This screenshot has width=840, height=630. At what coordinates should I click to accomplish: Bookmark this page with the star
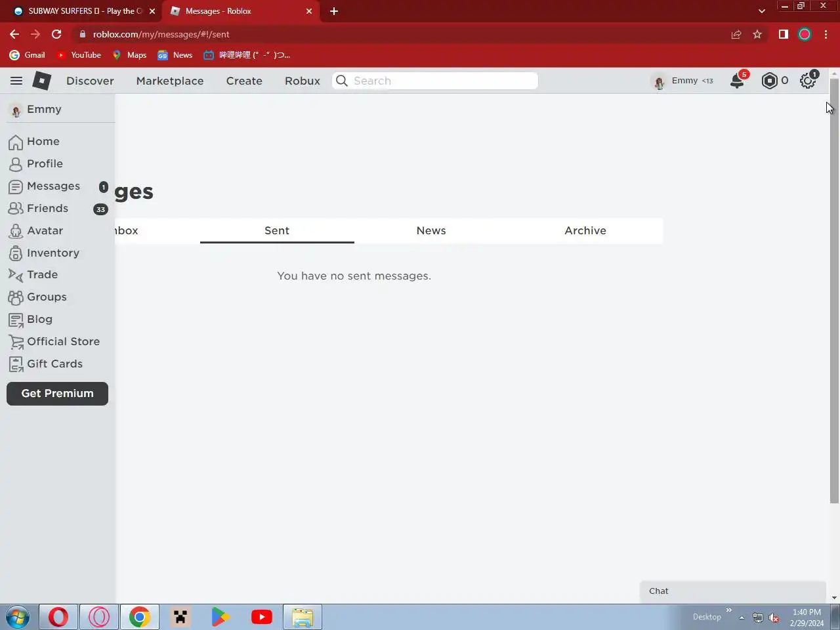point(757,34)
